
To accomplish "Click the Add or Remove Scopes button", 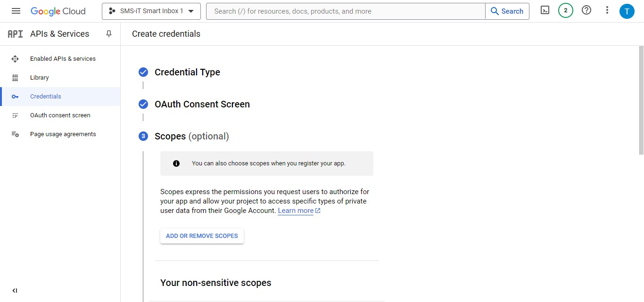I will pos(202,236).
